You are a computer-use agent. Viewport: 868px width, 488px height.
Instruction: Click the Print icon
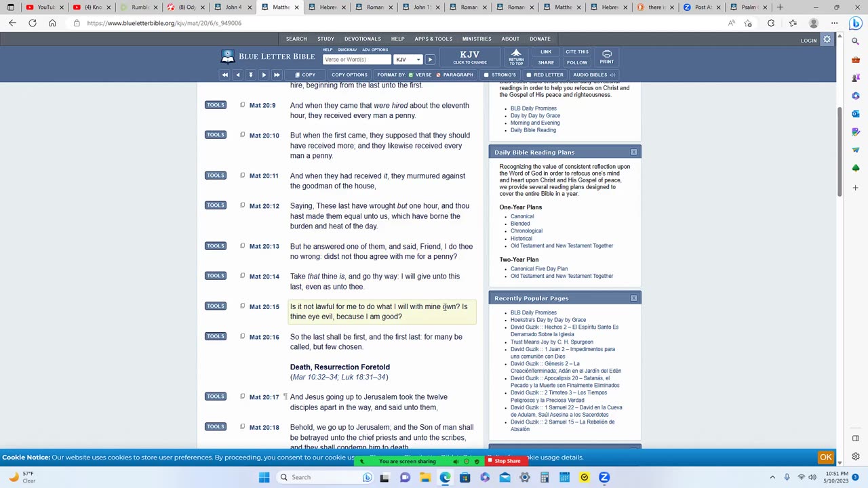(x=607, y=56)
